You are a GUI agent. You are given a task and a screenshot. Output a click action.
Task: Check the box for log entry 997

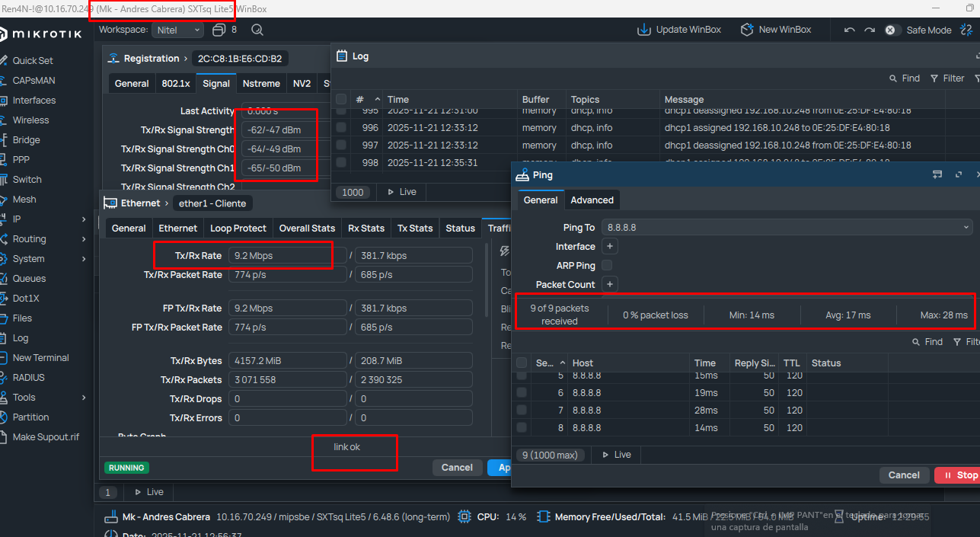coord(341,145)
